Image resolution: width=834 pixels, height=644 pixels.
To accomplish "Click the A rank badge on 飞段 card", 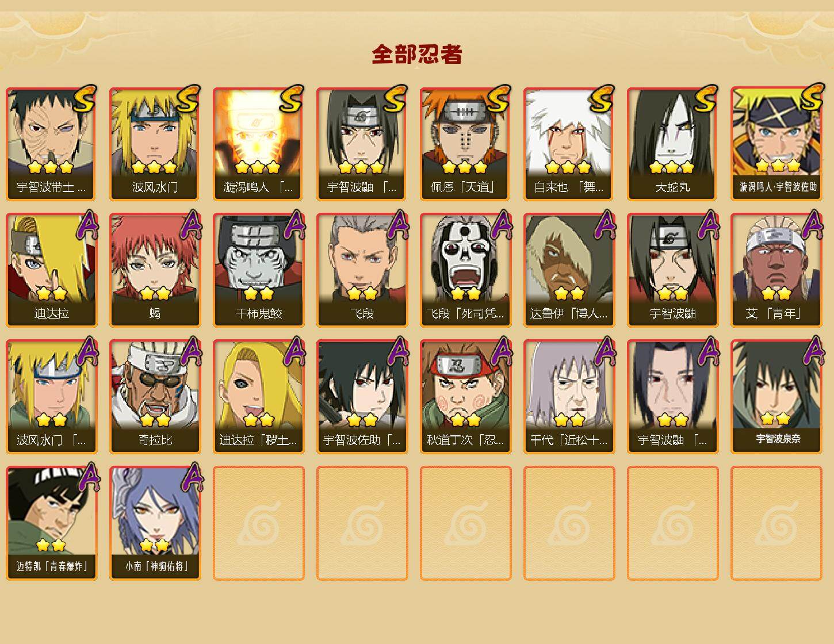I will [x=398, y=224].
